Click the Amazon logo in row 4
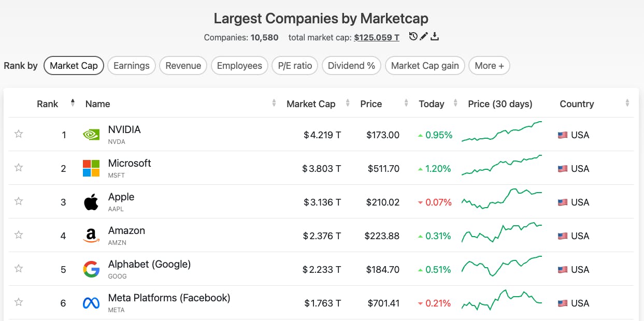644x321 pixels. 91,235
